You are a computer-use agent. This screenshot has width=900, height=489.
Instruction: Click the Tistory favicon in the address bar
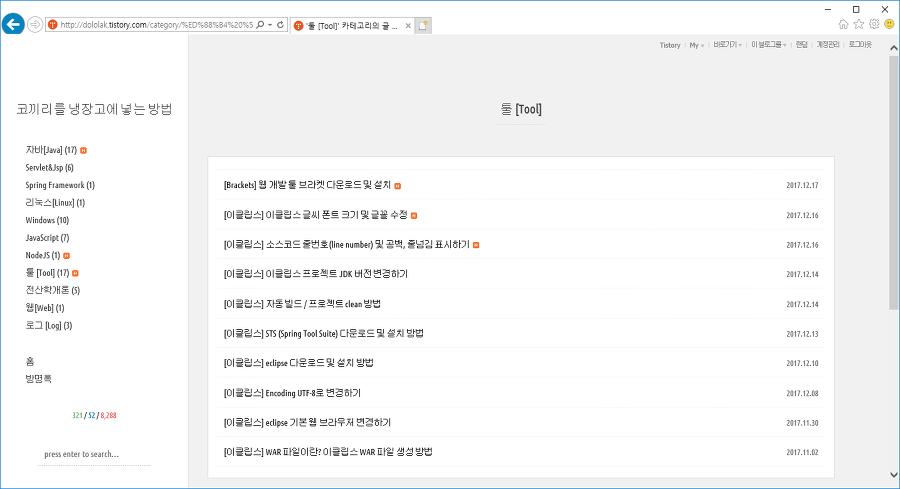click(x=53, y=25)
